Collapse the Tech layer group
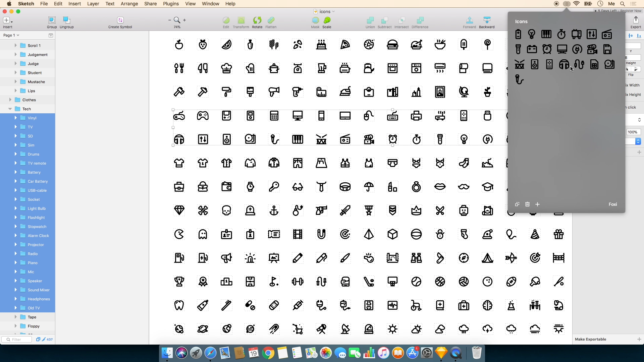 pos(10,109)
